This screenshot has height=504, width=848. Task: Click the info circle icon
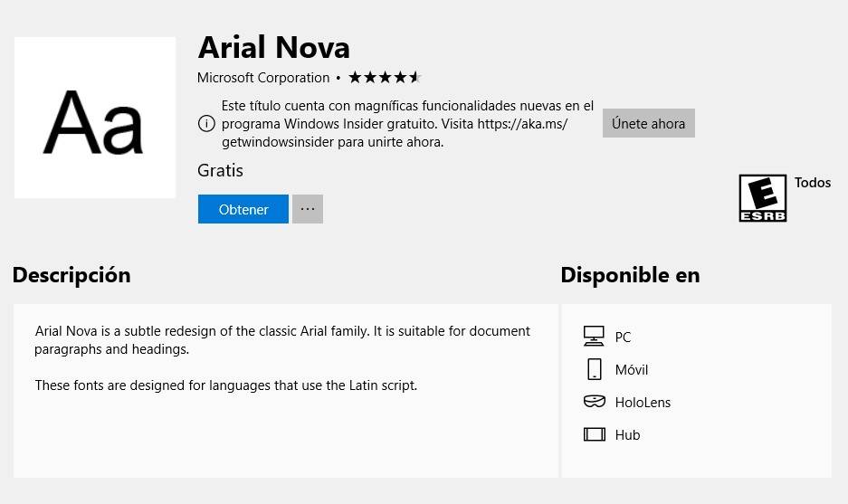[x=206, y=124]
